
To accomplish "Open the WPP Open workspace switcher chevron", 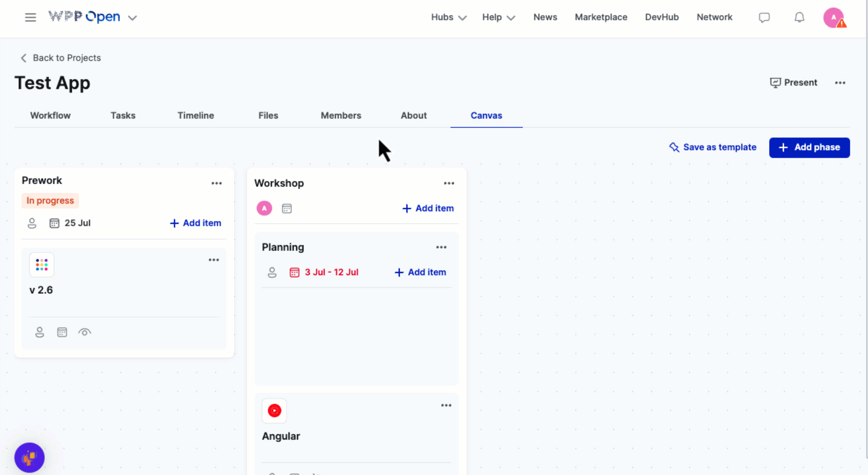I will [x=132, y=18].
